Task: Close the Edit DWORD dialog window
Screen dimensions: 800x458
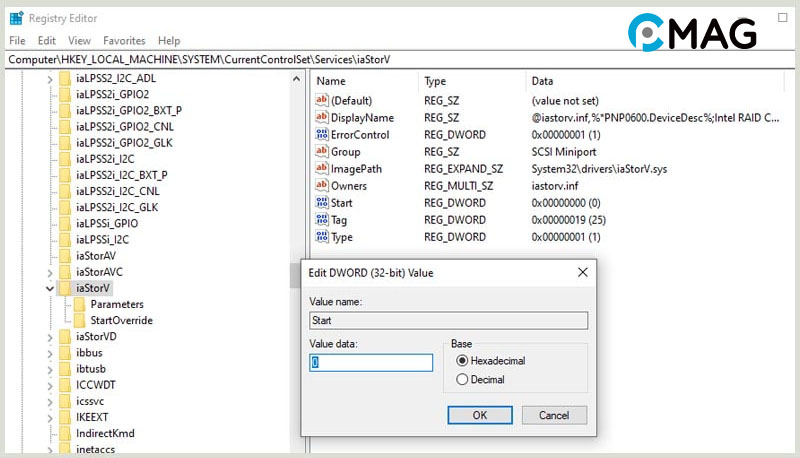Action: pyautogui.click(x=582, y=272)
